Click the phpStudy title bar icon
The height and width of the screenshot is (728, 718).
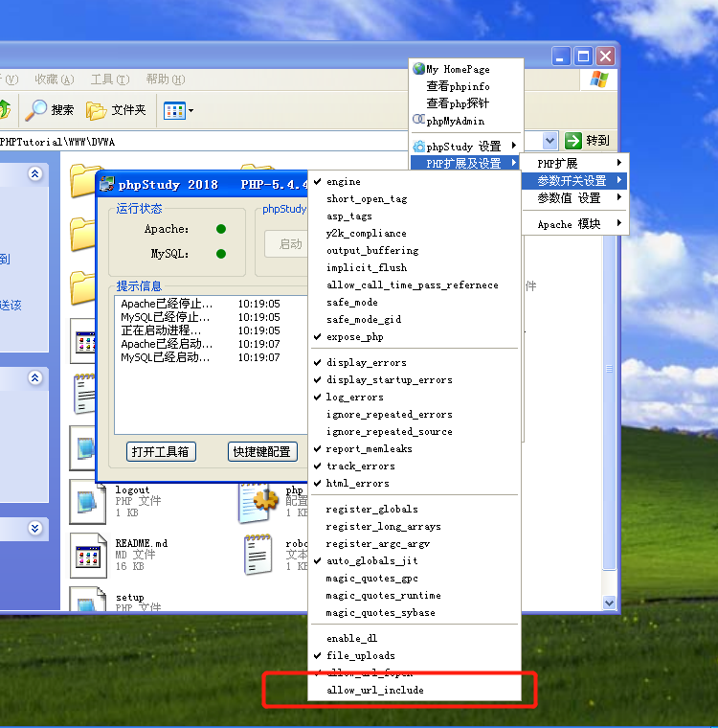(107, 184)
